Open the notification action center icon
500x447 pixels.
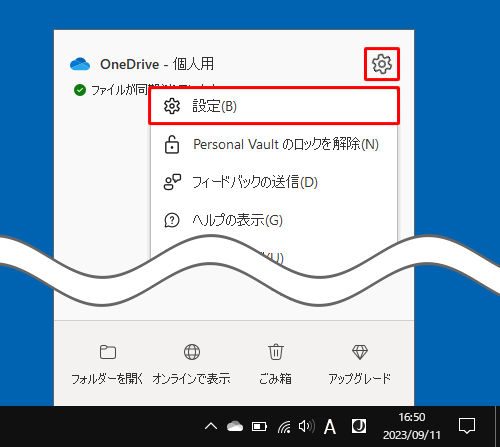[467, 426]
